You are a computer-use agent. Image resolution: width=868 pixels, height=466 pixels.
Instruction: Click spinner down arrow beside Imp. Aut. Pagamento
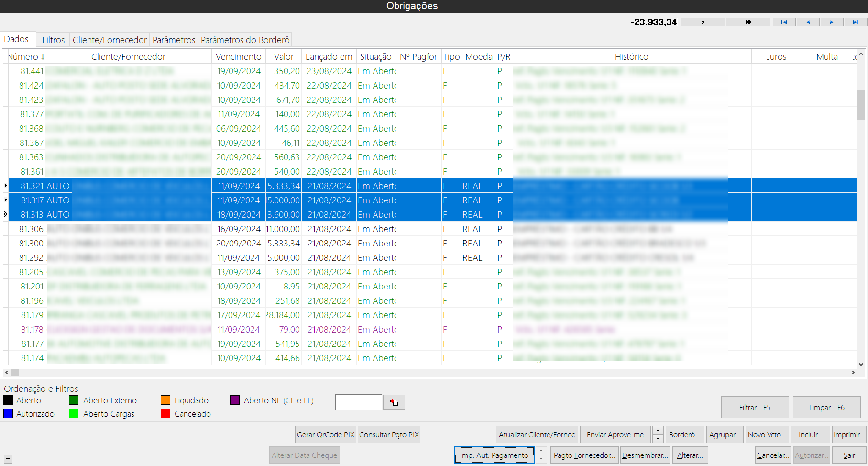pos(541,459)
